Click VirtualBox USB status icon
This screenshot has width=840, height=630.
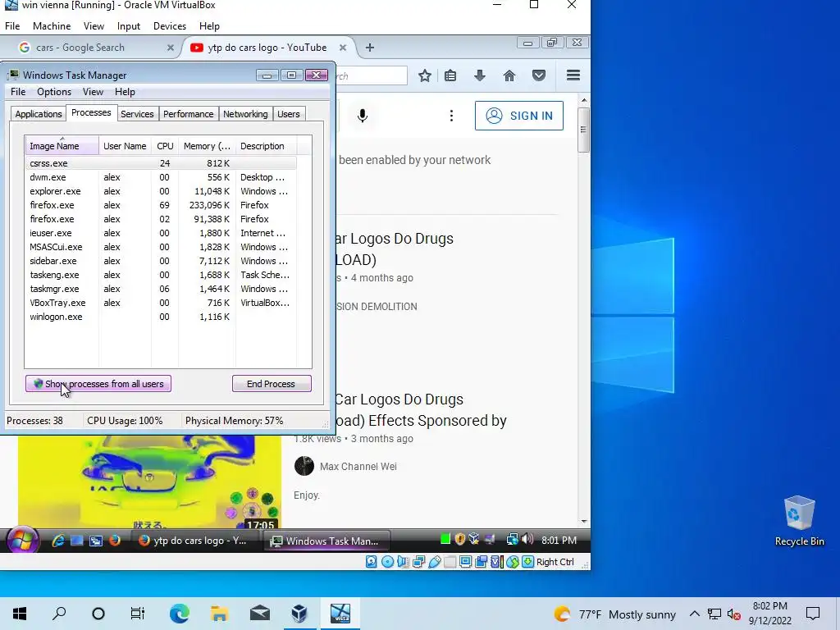[435, 561]
